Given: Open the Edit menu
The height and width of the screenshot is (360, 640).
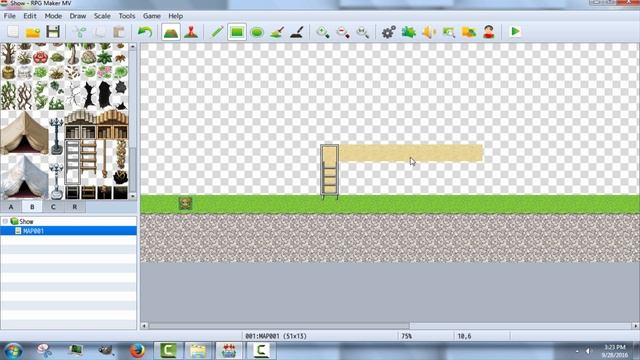Looking at the screenshot, I should [x=30, y=16].
